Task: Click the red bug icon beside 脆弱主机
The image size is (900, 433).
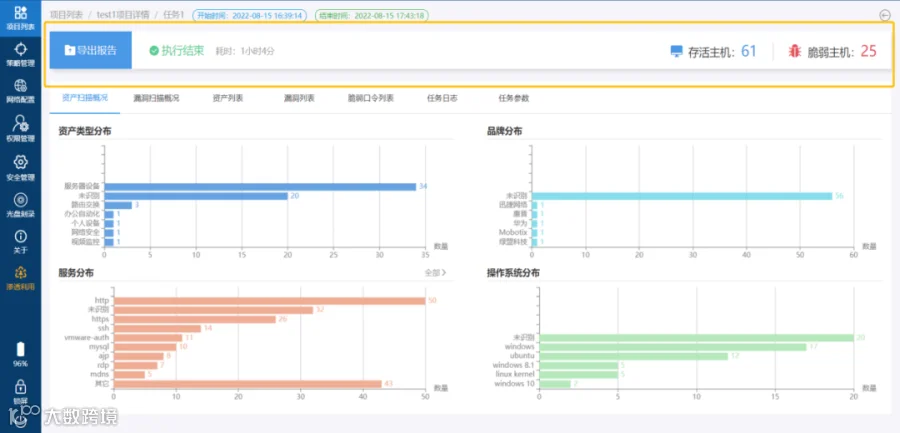Action: (x=794, y=51)
